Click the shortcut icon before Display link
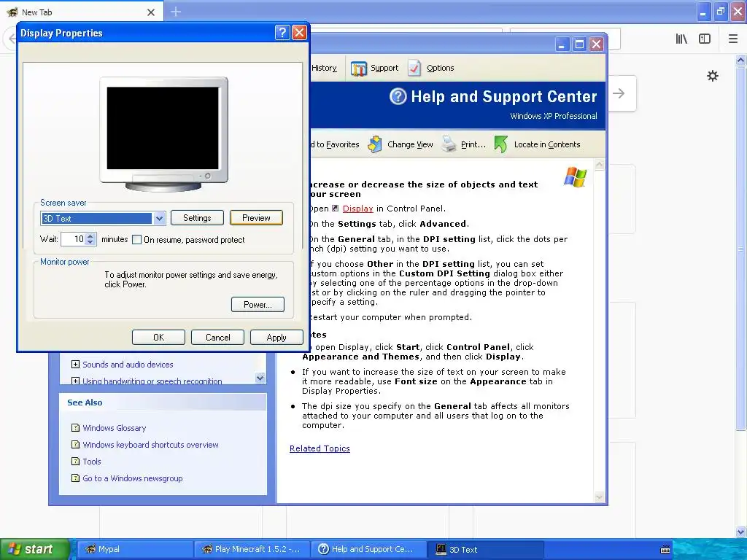 [x=336, y=209]
